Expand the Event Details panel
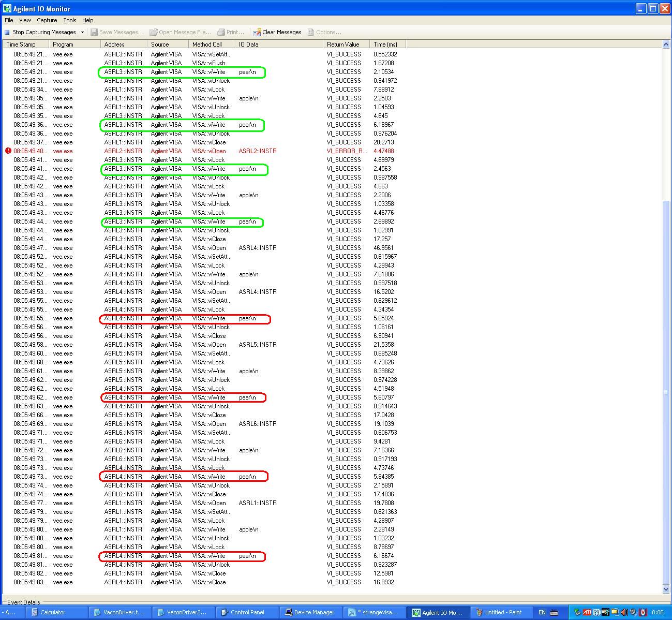Screen dimensions: 672x620 [x=23, y=602]
